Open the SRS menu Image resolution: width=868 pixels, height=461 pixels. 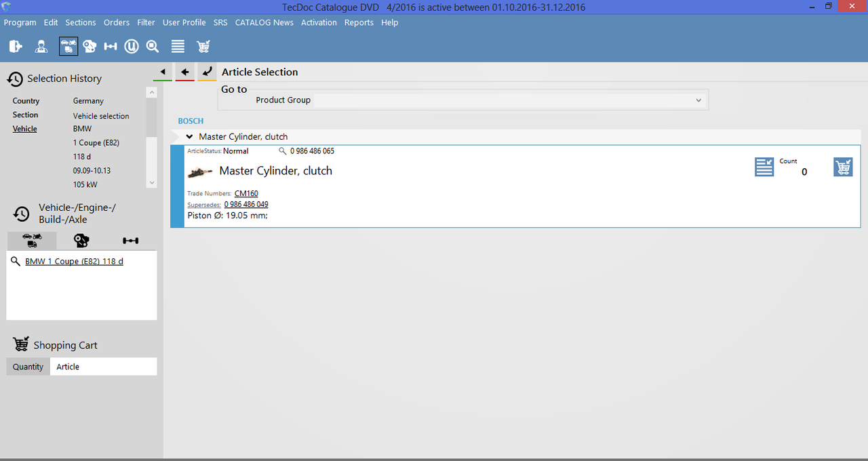220,22
